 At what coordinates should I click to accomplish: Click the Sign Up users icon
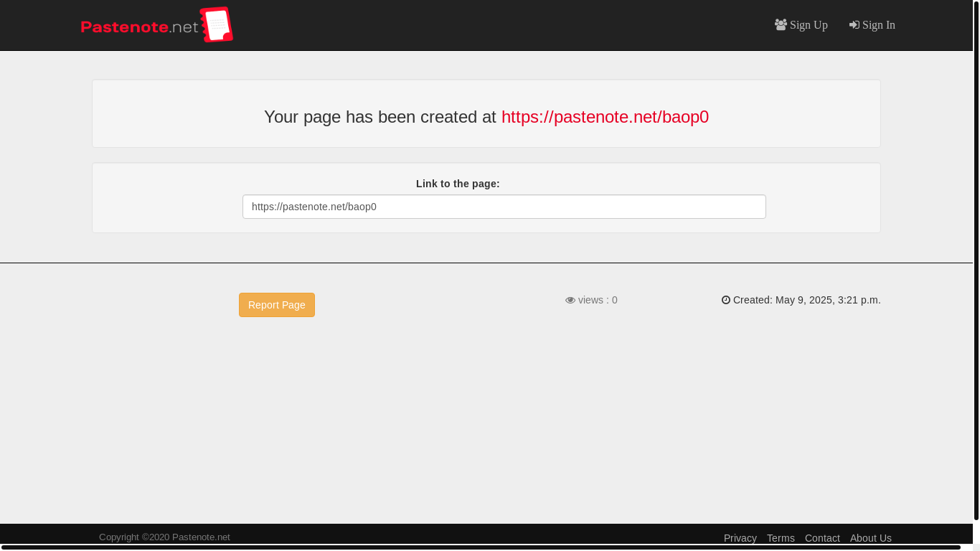tap(781, 24)
